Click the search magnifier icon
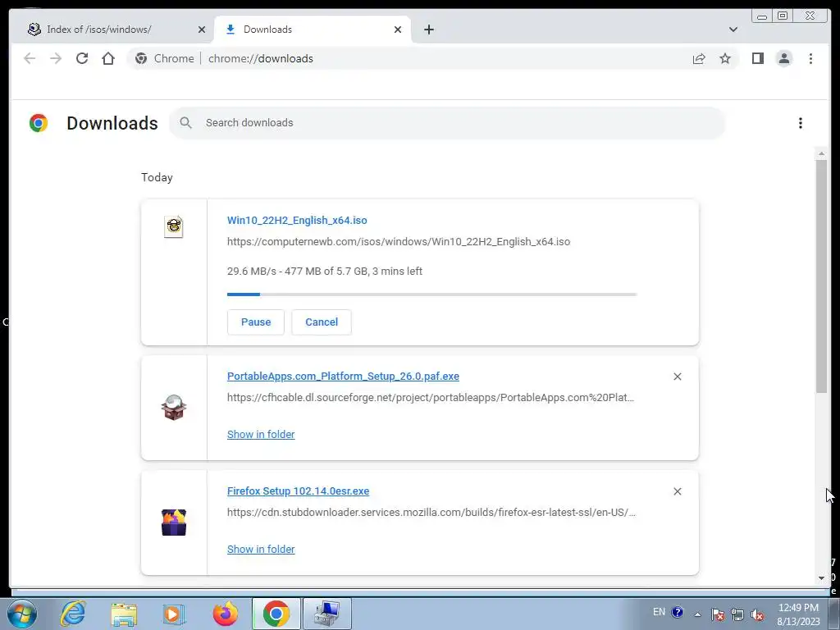This screenshot has height=630, width=840. pos(186,123)
